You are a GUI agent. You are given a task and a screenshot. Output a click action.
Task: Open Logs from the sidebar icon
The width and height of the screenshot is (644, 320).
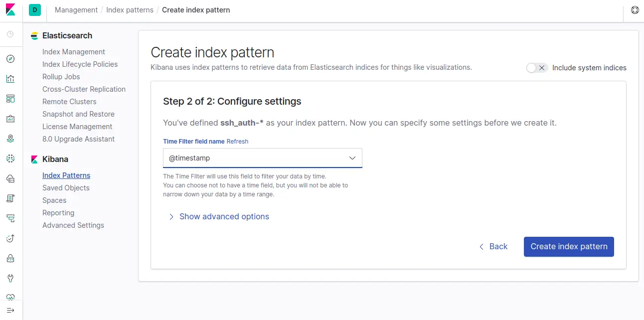pos(10,198)
